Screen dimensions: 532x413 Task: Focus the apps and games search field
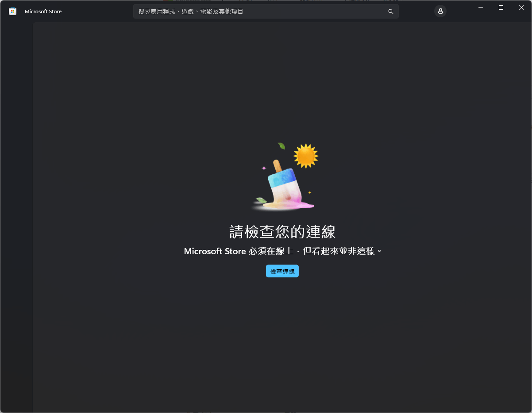point(266,11)
